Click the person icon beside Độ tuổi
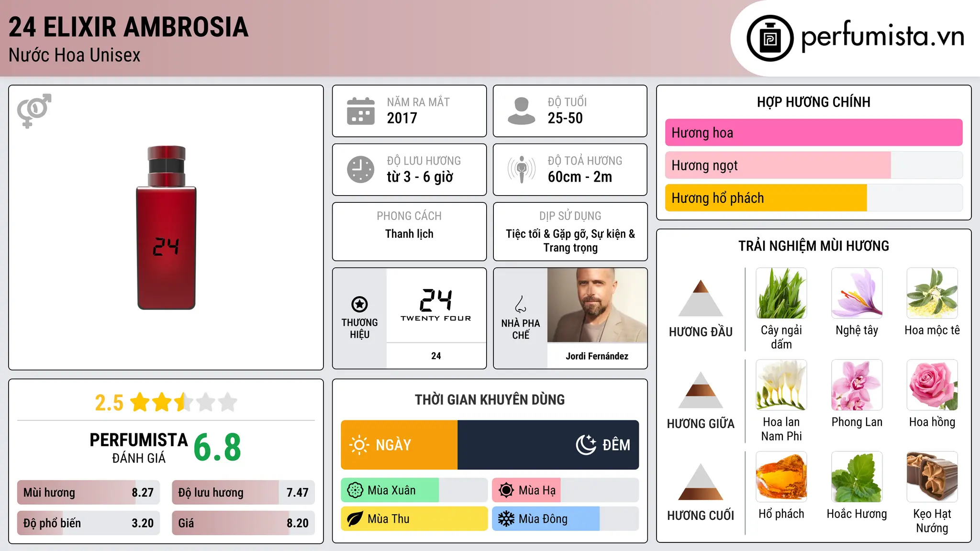This screenshot has width=980, height=551. click(x=521, y=111)
